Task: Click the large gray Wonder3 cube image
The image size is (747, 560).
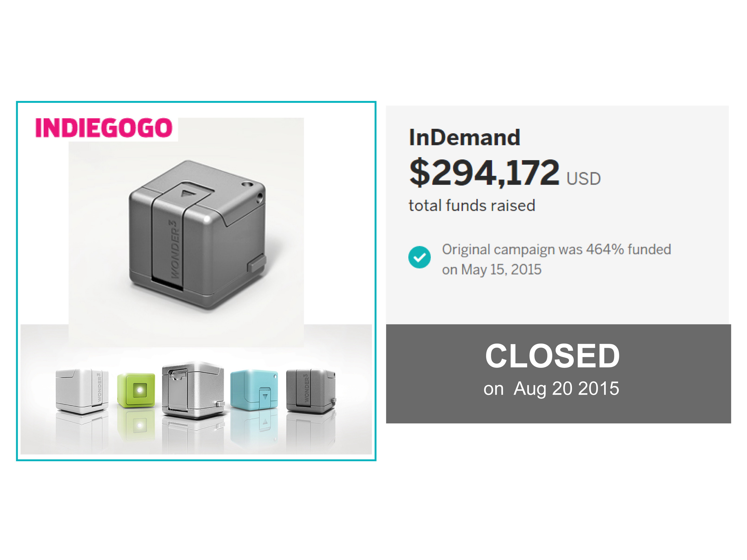Action: point(197,235)
